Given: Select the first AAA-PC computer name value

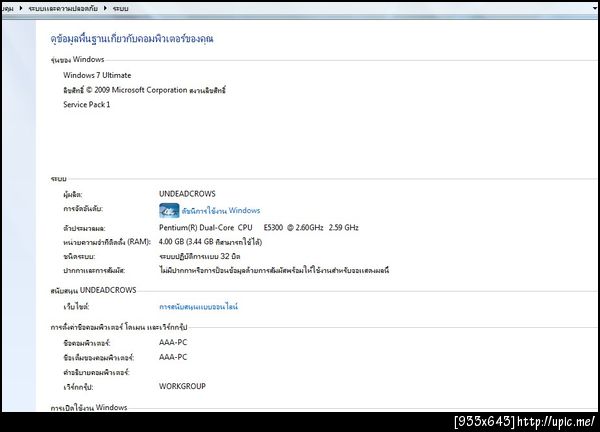Looking at the screenshot, I should (x=173, y=342).
